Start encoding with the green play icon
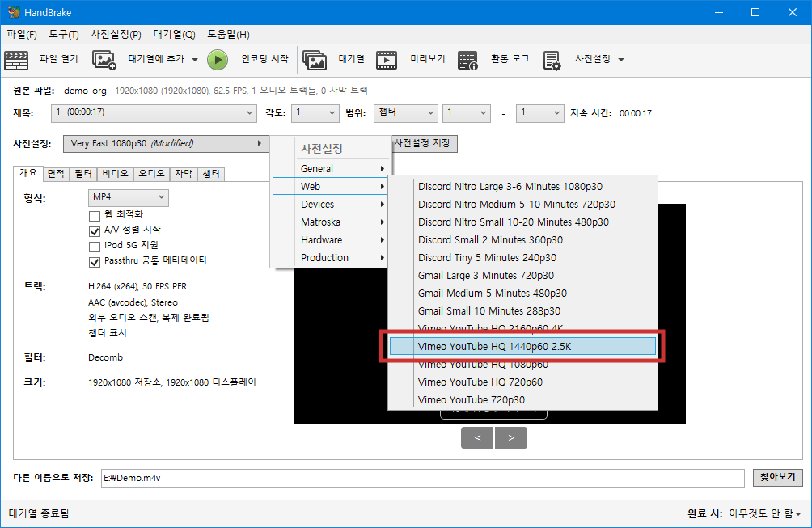Screen dimensions: 812x528 (218, 60)
